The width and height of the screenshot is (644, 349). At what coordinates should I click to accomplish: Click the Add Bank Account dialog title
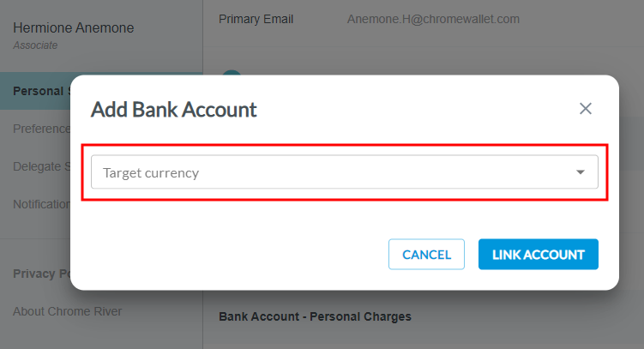point(174,110)
